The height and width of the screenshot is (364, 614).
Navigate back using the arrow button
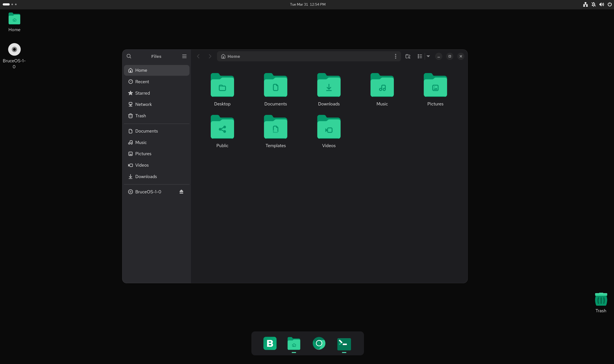198,56
